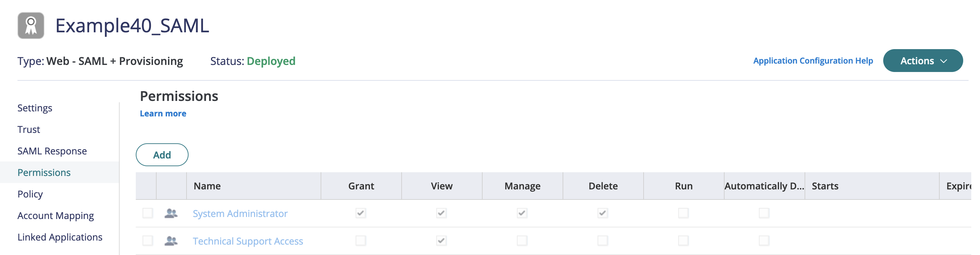Toggle Manage checkbox for Technical Support Access
980x255 pixels.
coord(522,241)
